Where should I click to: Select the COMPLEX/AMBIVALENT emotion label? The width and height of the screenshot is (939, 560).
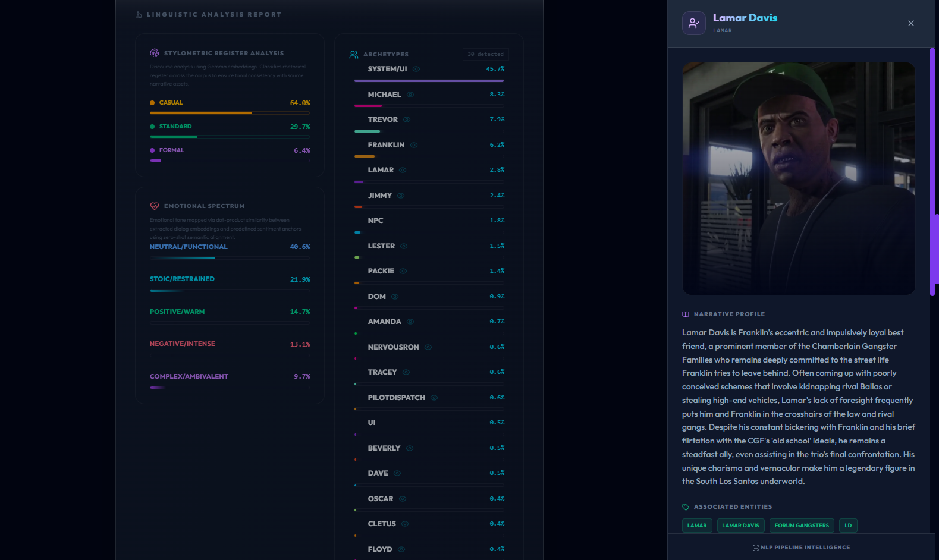pos(189,376)
